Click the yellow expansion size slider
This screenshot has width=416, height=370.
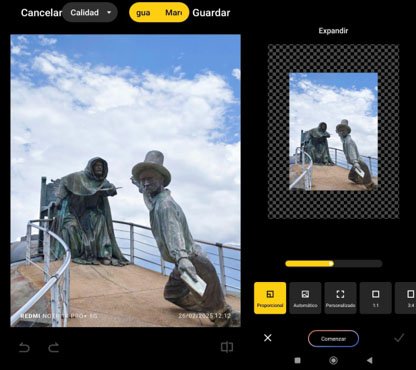coord(334,264)
